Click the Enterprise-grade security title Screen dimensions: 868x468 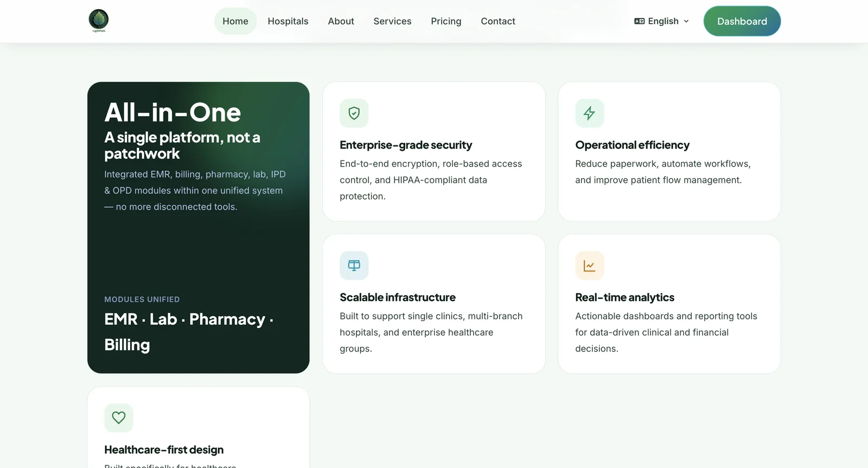406,145
